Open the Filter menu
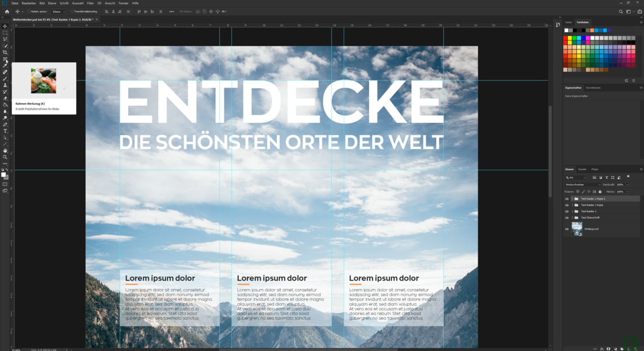Viewport: 644px width, 351px height. pyautogui.click(x=91, y=3)
